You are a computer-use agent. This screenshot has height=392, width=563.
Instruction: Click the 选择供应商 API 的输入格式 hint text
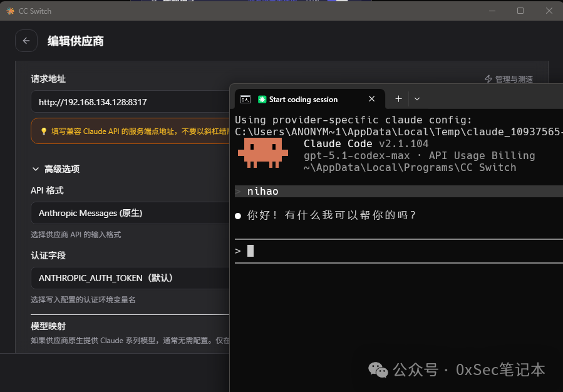[x=76, y=235]
